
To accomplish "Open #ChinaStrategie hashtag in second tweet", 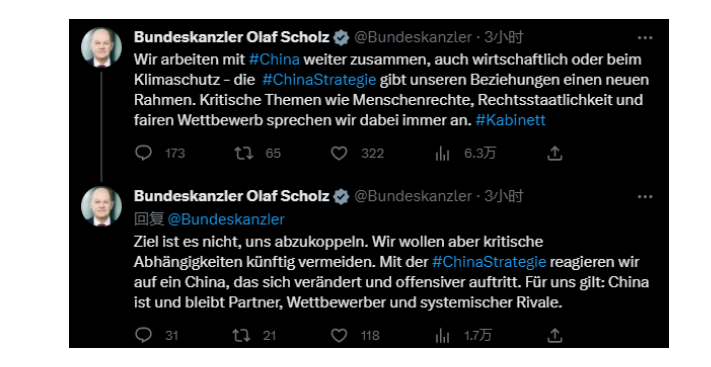I will tap(489, 262).
